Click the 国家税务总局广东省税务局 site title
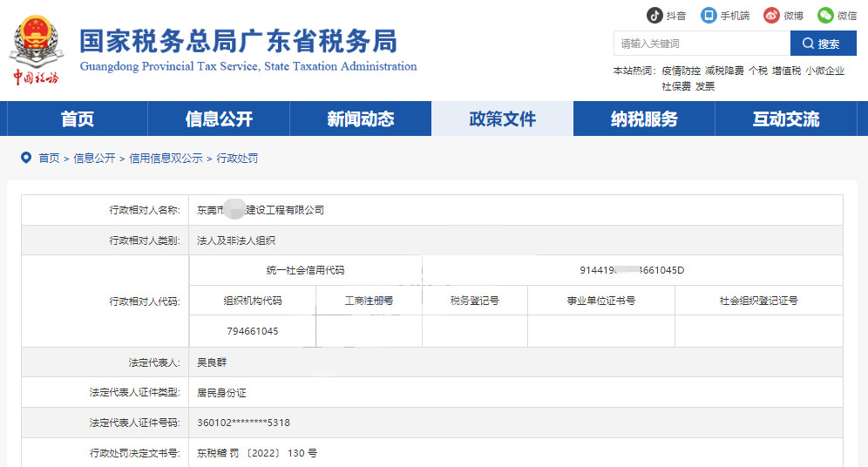The image size is (868, 467). click(239, 42)
